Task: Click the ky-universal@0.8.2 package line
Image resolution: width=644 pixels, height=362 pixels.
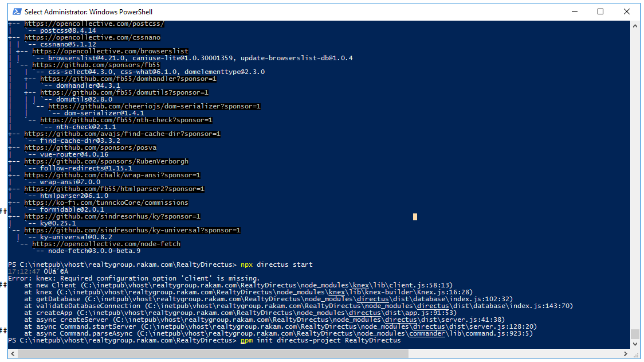Action: (76, 237)
